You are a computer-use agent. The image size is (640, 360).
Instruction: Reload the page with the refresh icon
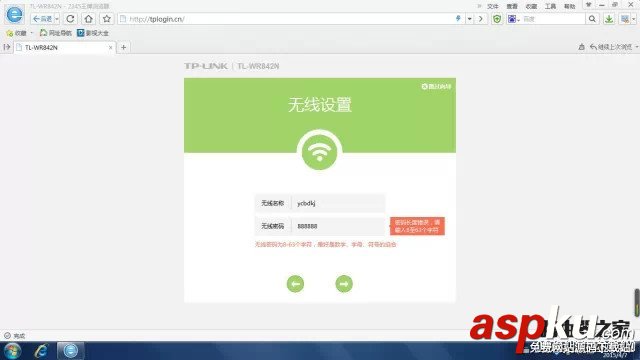point(70,19)
